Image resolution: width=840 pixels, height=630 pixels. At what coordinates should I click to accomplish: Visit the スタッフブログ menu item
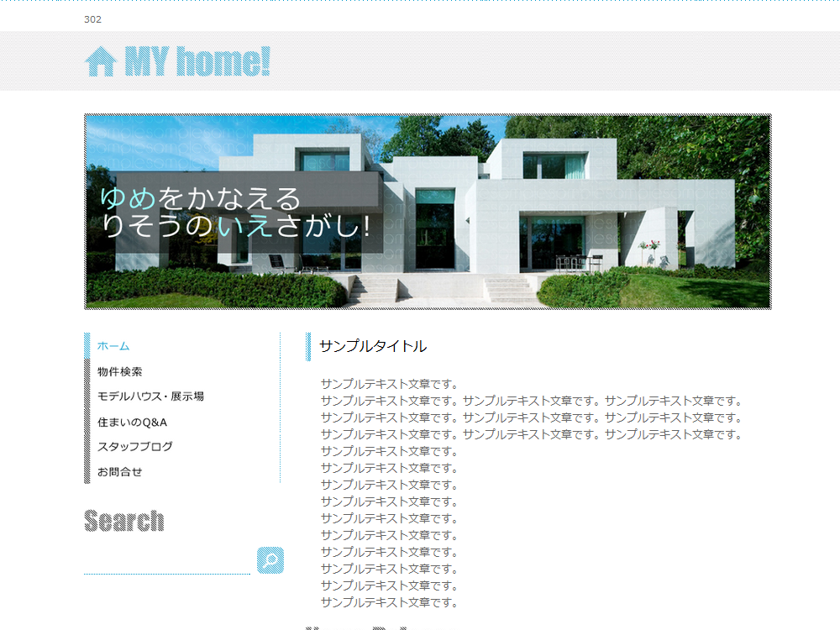pyautogui.click(x=135, y=447)
